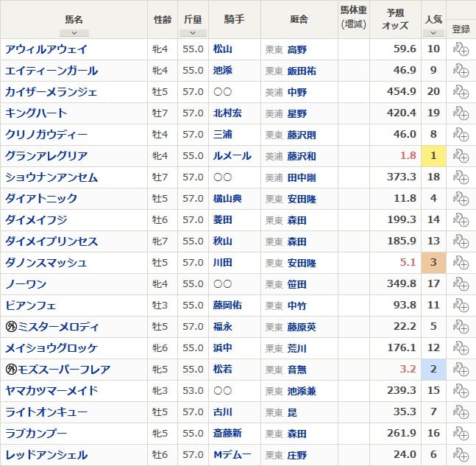Open horse link アウィルアウェイ
This screenshot has height=466, width=476.
click(46, 49)
